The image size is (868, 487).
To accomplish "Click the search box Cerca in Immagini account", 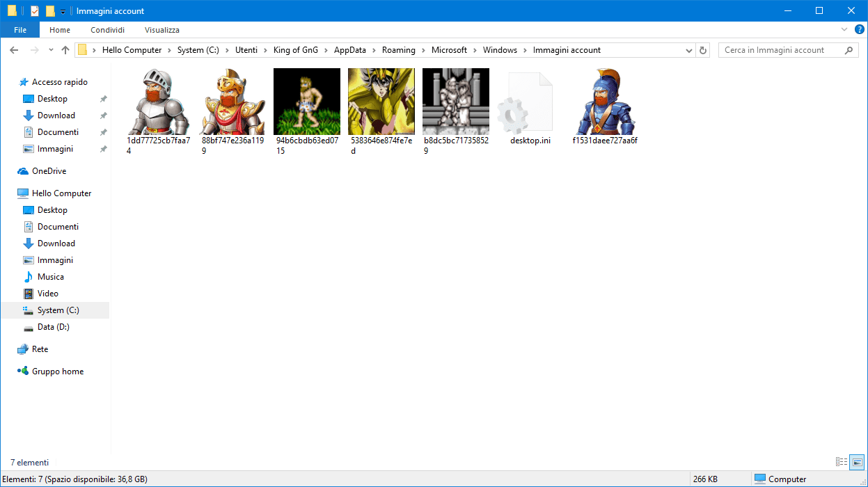I will [x=780, y=50].
